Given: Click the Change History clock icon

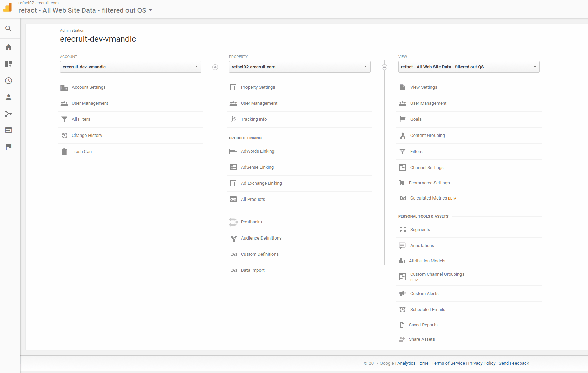Looking at the screenshot, I should click(x=64, y=136).
